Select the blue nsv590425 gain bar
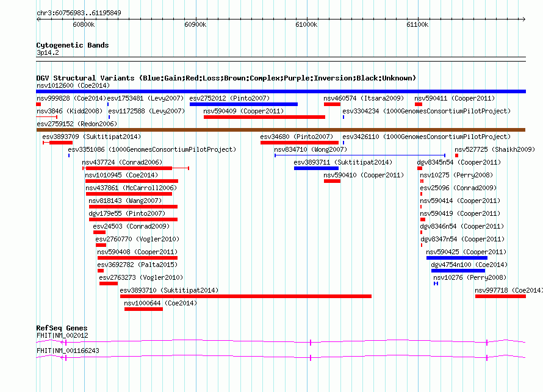 click(x=457, y=258)
